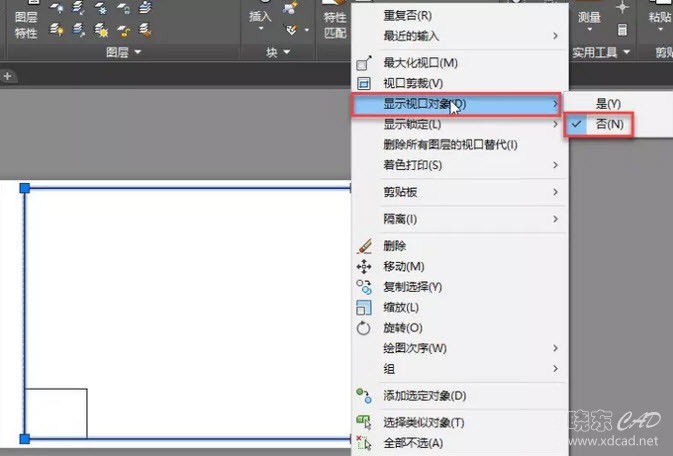The width and height of the screenshot is (673, 456).
Task: Click the Maximize Viewport (最大化视口) menu icon
Action: [x=364, y=64]
